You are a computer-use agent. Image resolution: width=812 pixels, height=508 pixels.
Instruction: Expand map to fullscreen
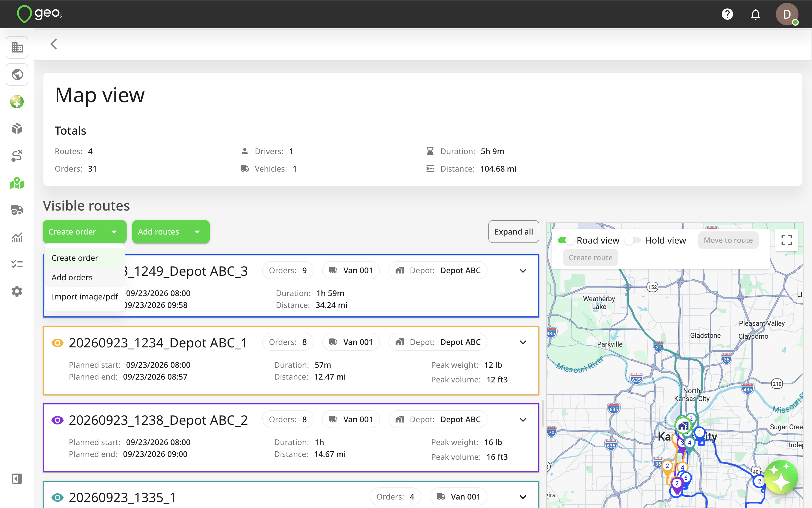click(787, 240)
